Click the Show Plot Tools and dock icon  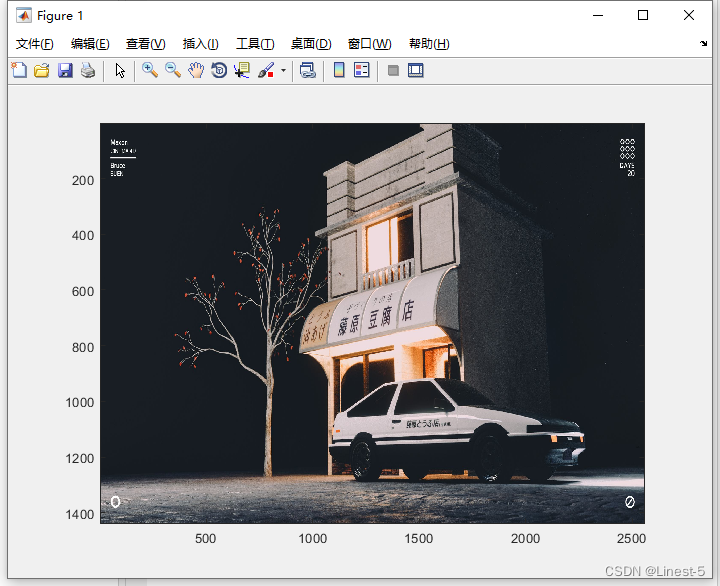[x=416, y=70]
